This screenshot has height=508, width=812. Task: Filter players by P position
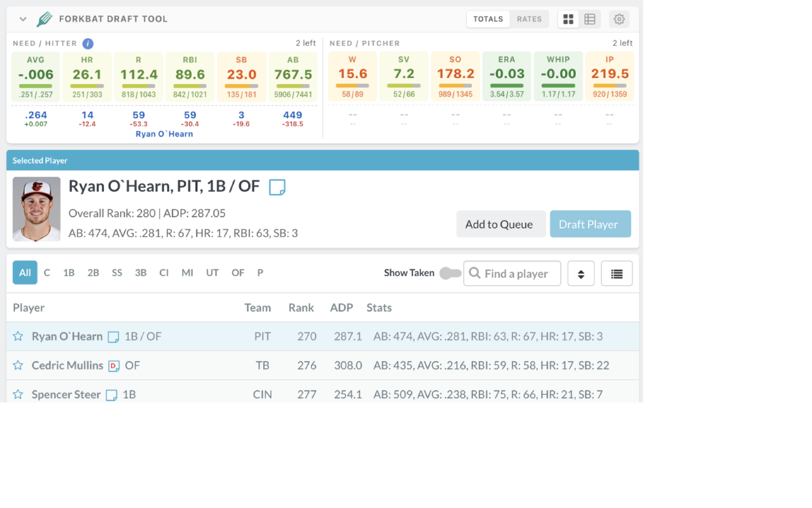tap(260, 272)
